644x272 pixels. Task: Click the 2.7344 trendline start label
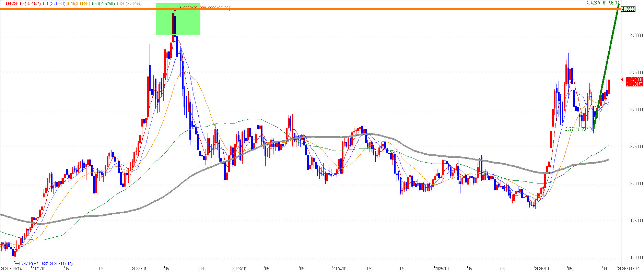tap(578, 129)
